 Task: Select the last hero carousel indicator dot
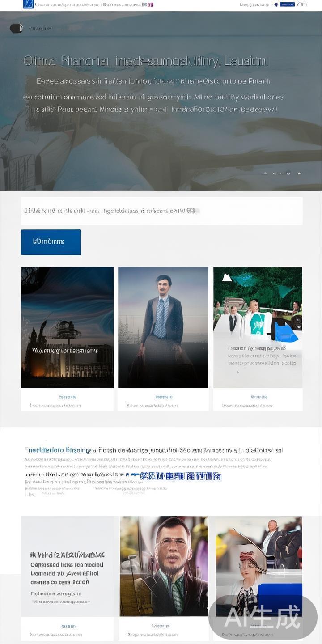tap(300, 173)
